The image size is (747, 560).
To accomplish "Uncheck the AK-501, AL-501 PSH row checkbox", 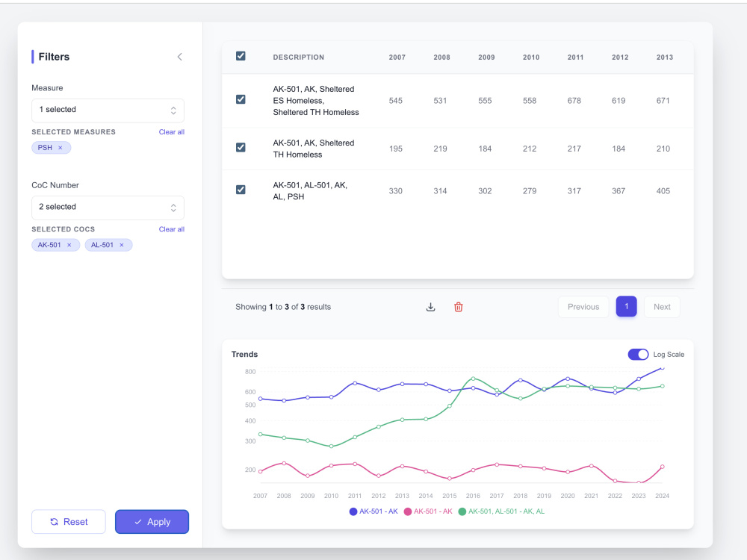I will (x=241, y=190).
